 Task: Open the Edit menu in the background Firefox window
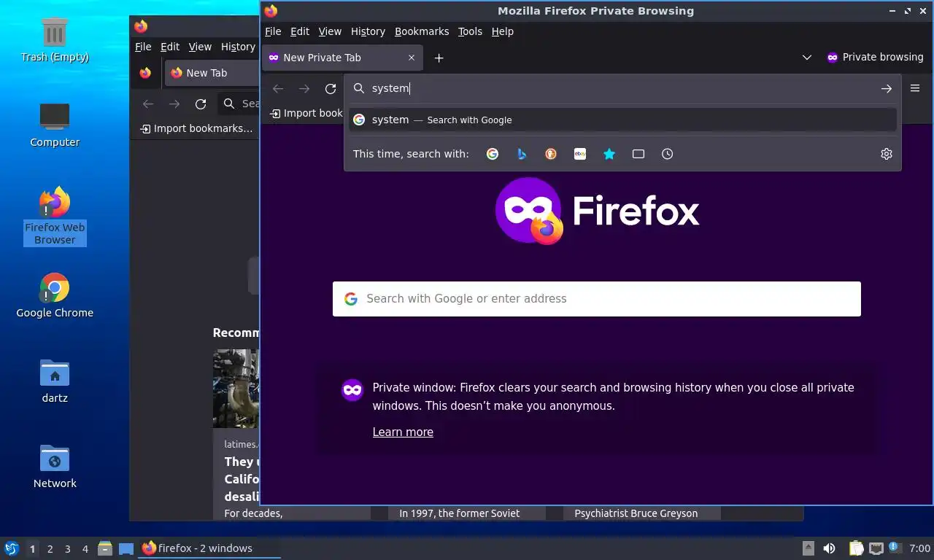pos(170,47)
